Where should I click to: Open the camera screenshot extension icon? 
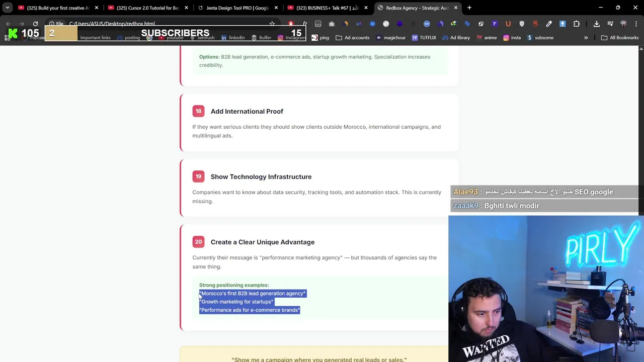[x=332, y=24]
